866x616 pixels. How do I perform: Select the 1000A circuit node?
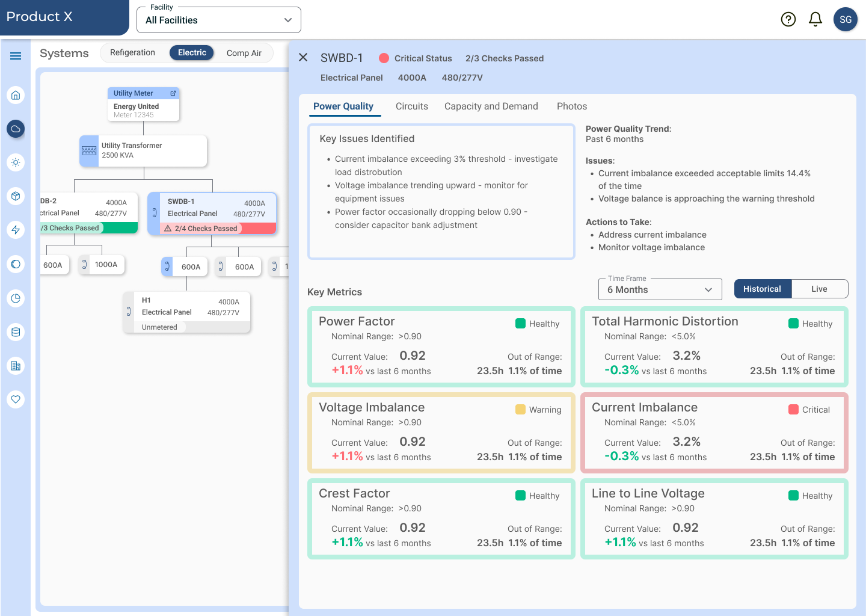coord(102,264)
